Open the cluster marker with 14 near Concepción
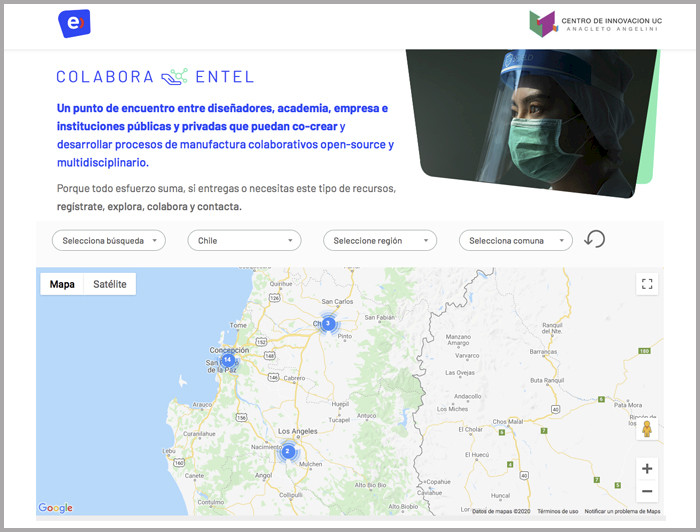700x532 pixels. point(228,360)
